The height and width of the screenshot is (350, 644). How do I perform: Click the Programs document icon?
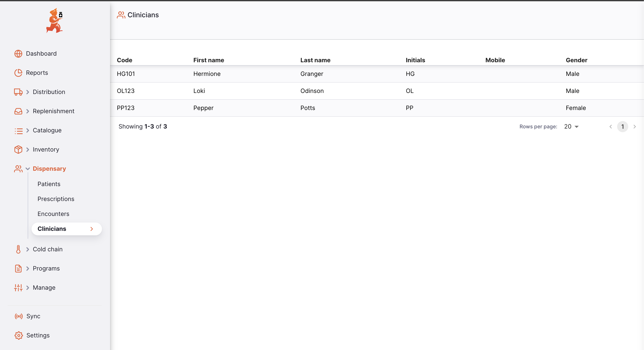[18, 269]
